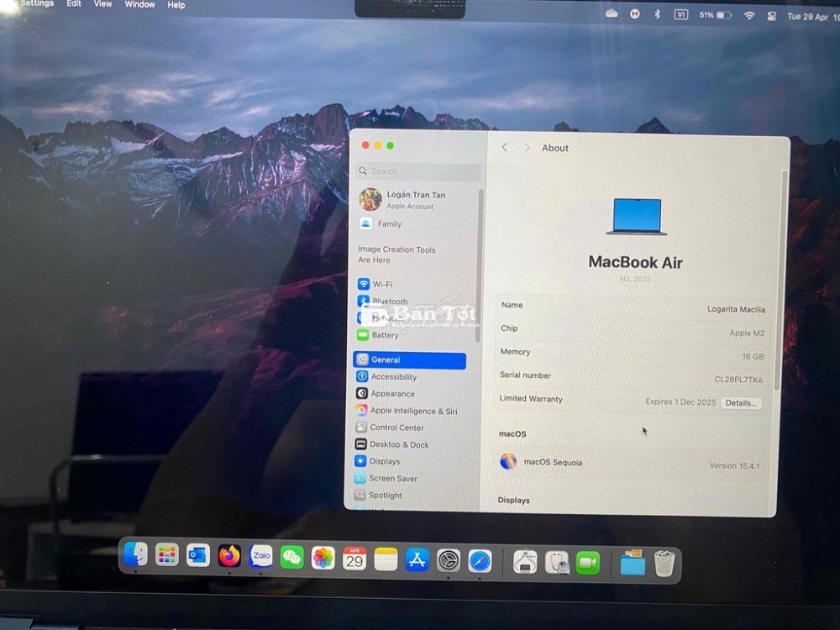Viewport: 840px width, 630px height.
Task: Click the Version 15.4.1 text
Action: click(734, 465)
